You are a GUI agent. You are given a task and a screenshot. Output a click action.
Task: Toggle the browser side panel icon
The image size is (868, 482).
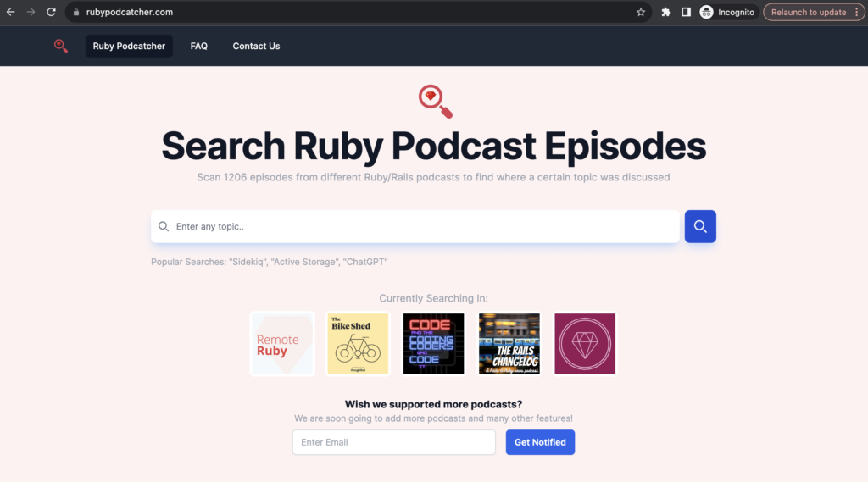[686, 13]
